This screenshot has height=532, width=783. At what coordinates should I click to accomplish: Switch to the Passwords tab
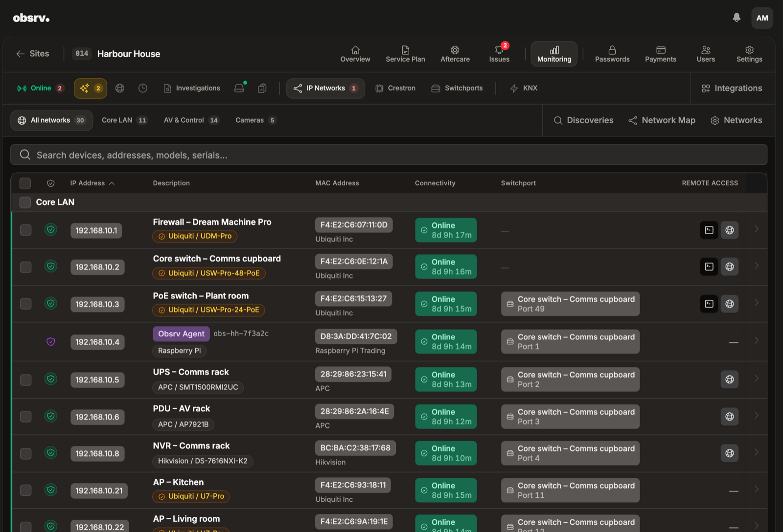[x=612, y=54]
